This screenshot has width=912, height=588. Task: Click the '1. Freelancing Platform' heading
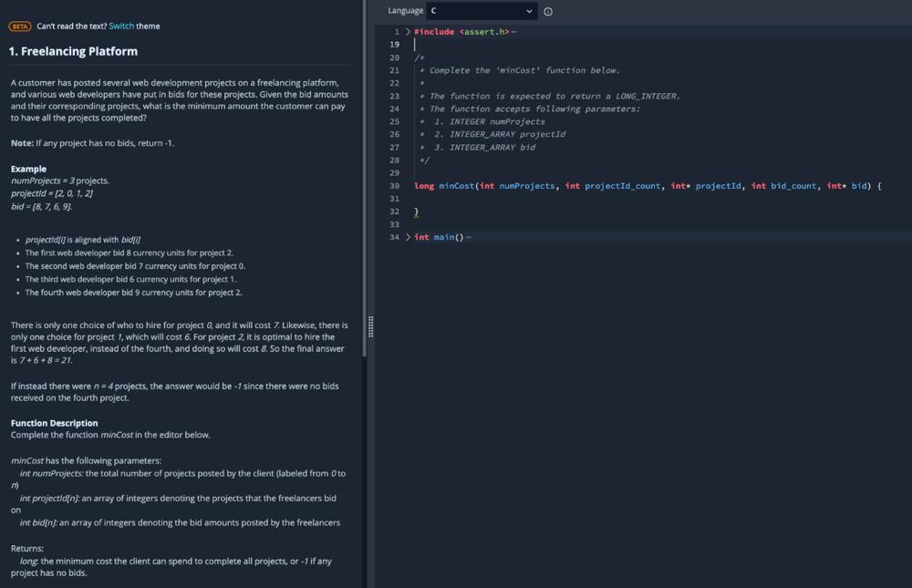pyautogui.click(x=74, y=52)
